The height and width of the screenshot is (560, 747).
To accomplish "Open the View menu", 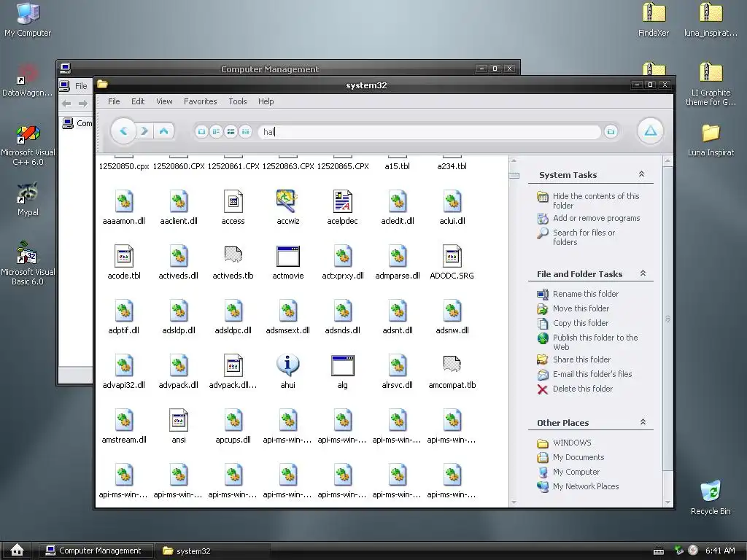I will point(164,101).
